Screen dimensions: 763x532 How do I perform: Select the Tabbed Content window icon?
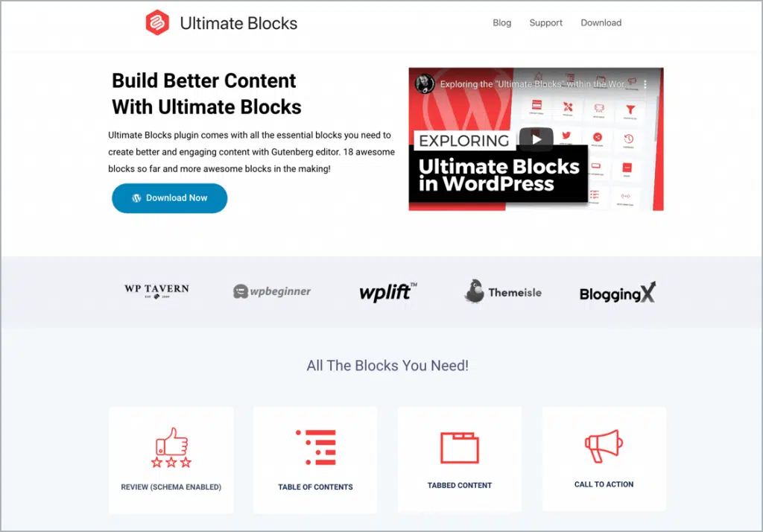[x=459, y=447]
